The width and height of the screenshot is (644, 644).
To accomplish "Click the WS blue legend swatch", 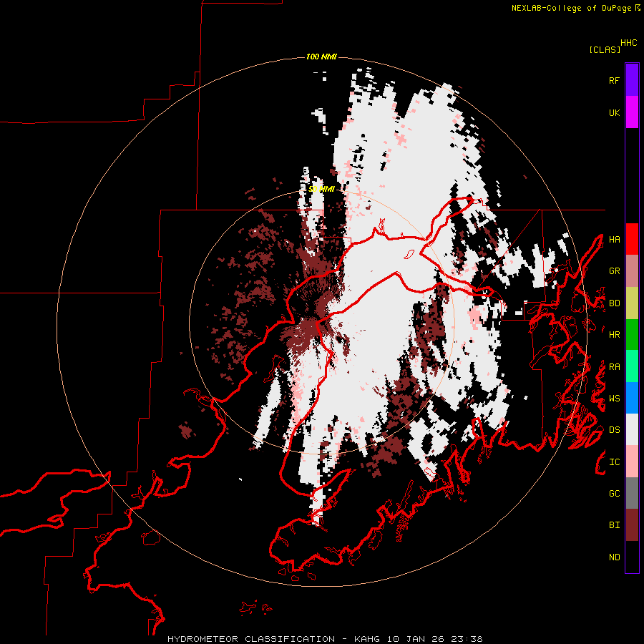I will [x=632, y=398].
